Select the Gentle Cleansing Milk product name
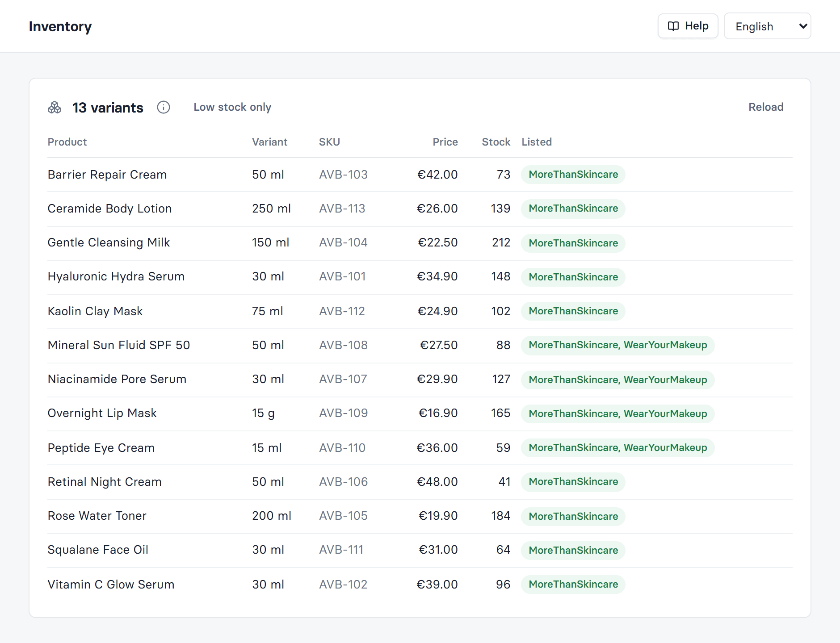The height and width of the screenshot is (643, 840). [109, 242]
